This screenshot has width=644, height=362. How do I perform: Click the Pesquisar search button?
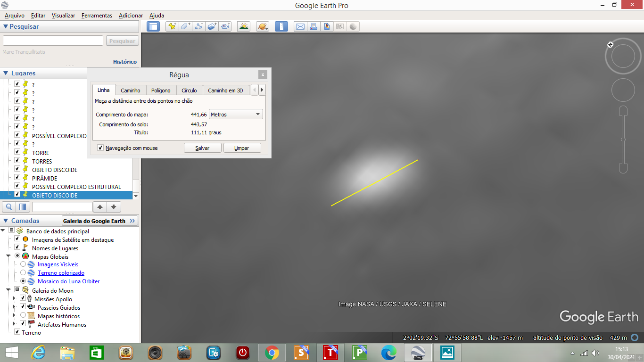tap(123, 41)
